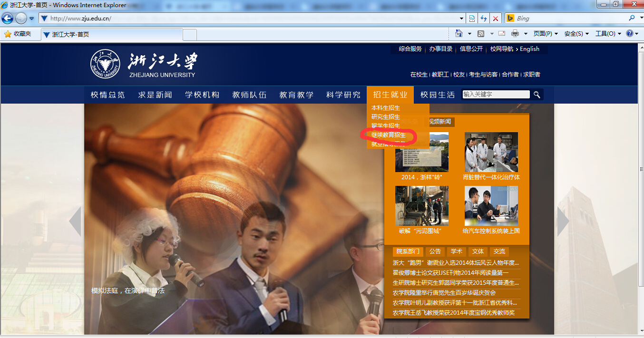This screenshot has width=644, height=338.
Task: Open the 校园生活 navigation item
Action: pyautogui.click(x=438, y=95)
